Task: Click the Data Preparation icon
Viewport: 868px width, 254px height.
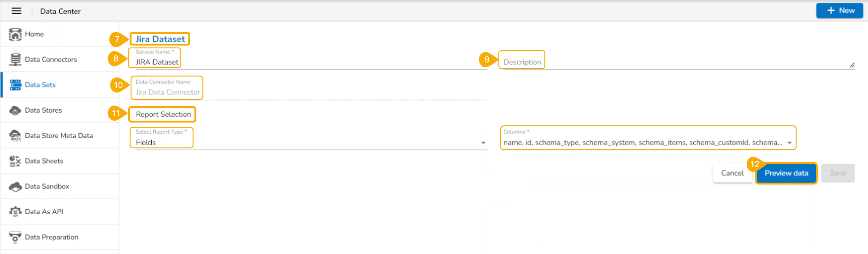Action: tap(15, 237)
